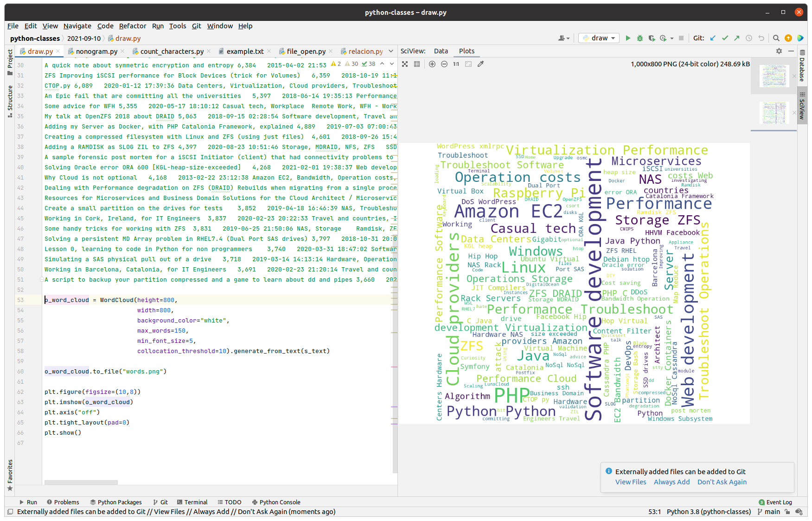The height and width of the screenshot is (521, 812).
Task: Click the editor horizontal scrollbar
Action: 81,482
